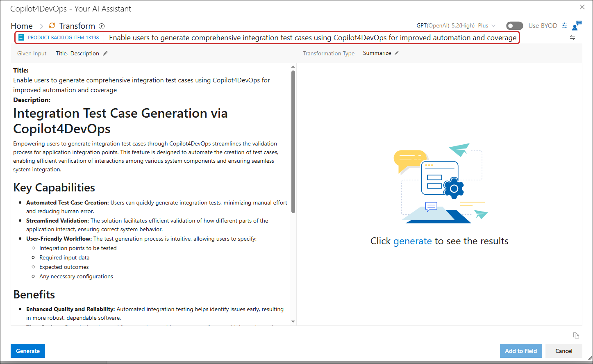This screenshot has height=364, width=593.
Task: Click the Transform refresh icon in breadcrumb
Action: pos(52,25)
